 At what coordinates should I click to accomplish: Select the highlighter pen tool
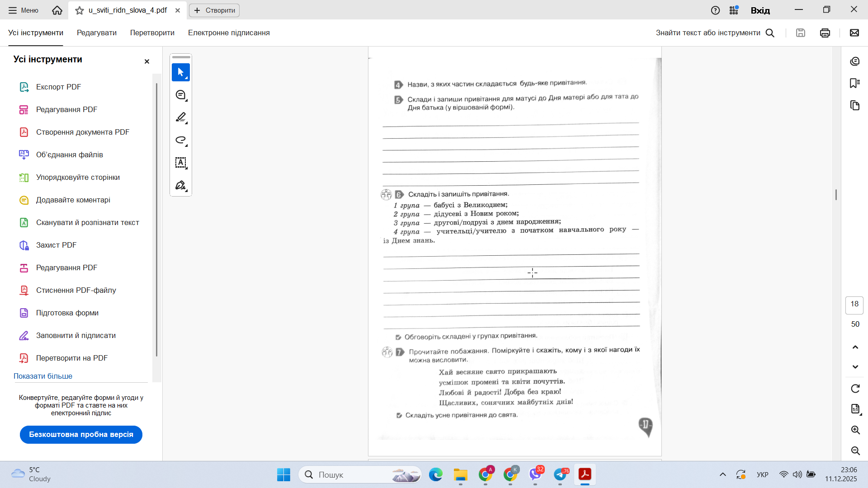(x=180, y=117)
